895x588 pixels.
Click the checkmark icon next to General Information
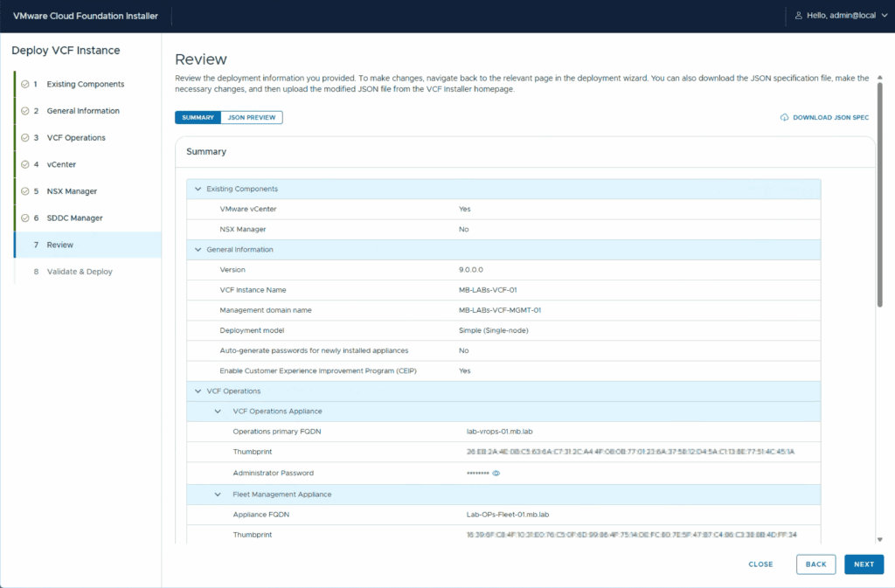click(x=25, y=111)
